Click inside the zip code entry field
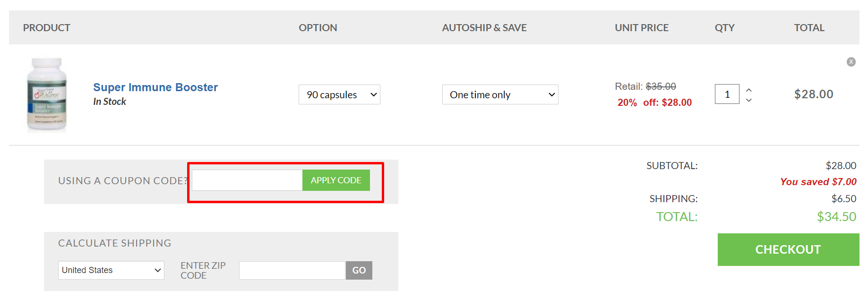This screenshot has height=299, width=868. (x=292, y=270)
